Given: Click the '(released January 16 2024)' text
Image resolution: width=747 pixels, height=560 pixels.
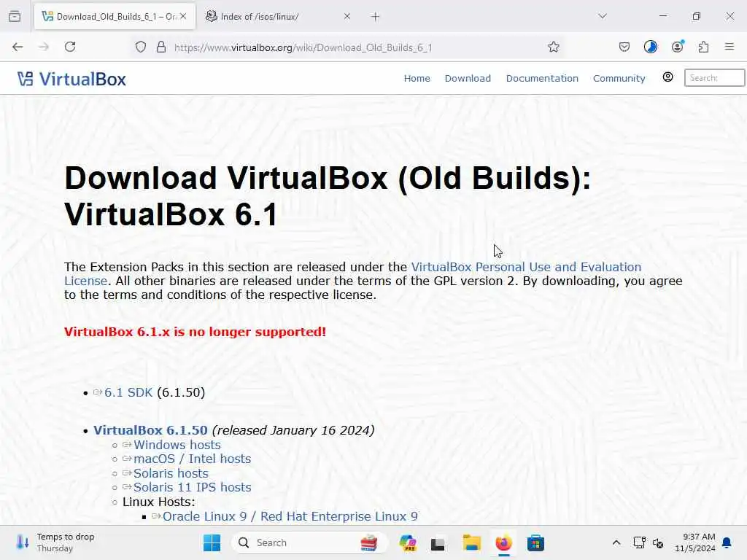Looking at the screenshot, I should point(293,430).
